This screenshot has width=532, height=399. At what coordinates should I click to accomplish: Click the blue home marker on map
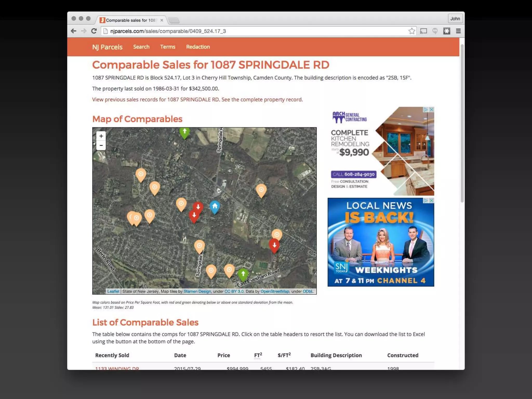pos(215,207)
